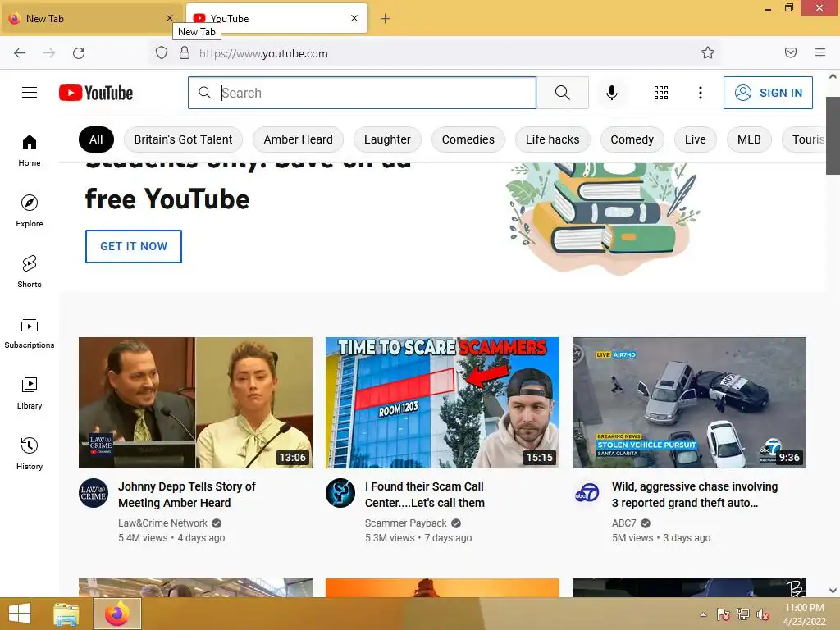Open network icon in system tray
Image resolution: width=840 pixels, height=630 pixels.
tap(743, 614)
